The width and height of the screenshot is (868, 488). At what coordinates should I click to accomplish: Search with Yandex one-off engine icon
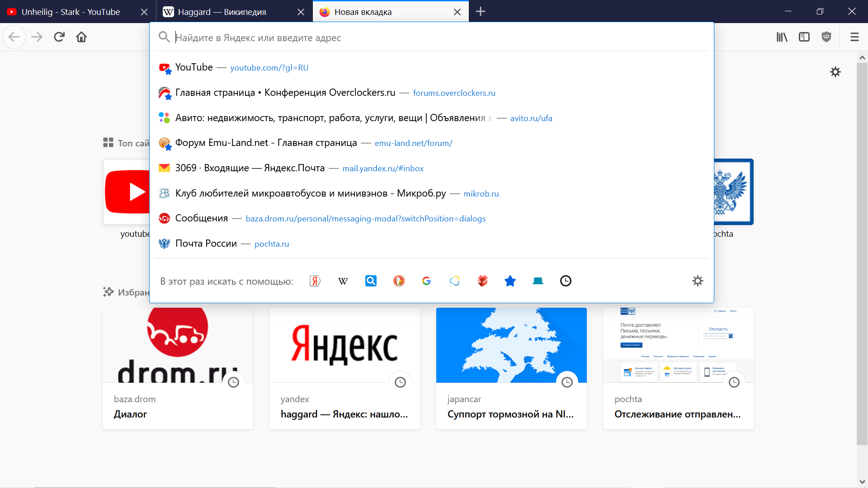[315, 281]
